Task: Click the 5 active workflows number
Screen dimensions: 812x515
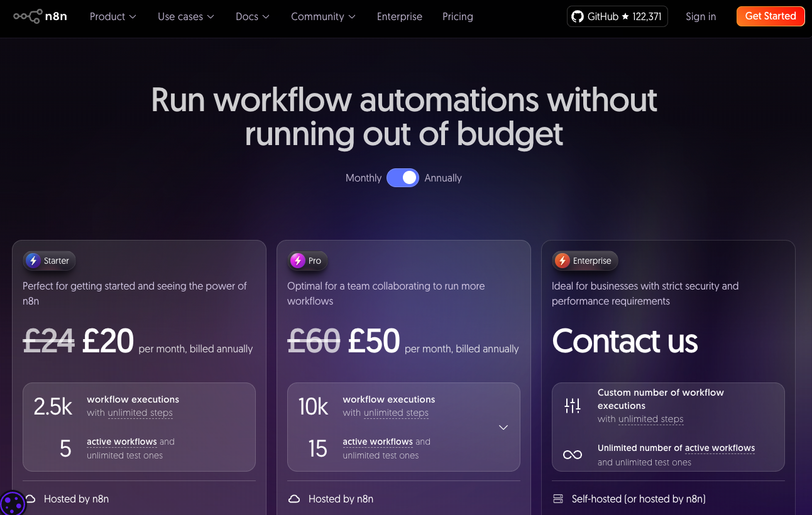Action: (x=65, y=448)
